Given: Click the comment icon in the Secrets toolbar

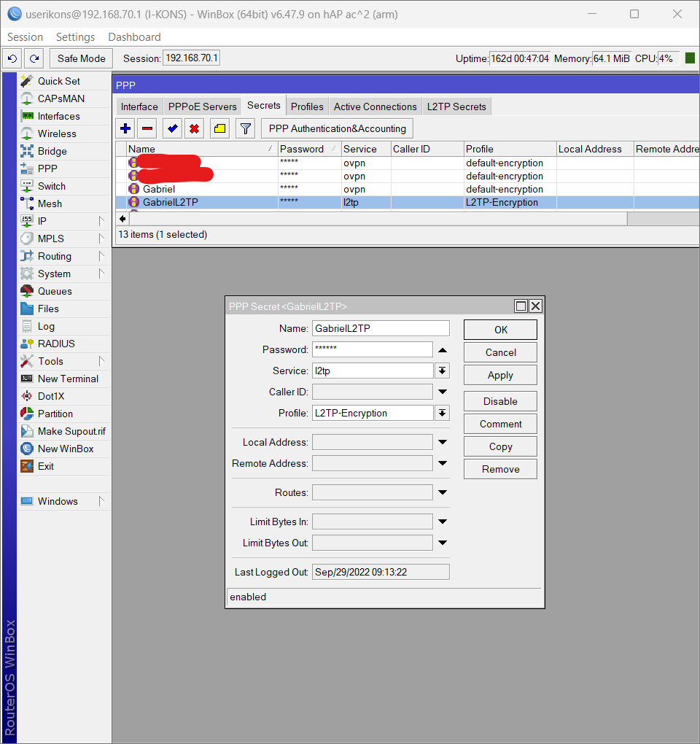Looking at the screenshot, I should [219, 128].
